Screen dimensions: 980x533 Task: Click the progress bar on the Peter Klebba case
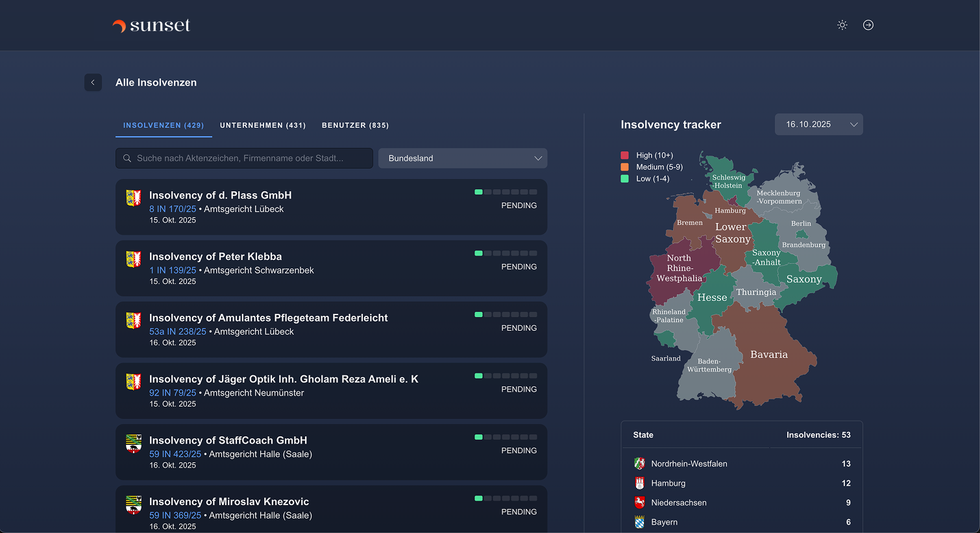[505, 253]
